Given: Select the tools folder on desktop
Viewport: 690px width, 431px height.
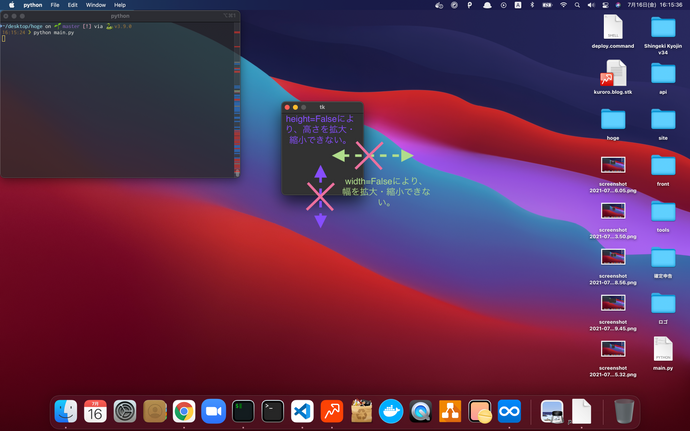Looking at the screenshot, I should [x=663, y=211].
